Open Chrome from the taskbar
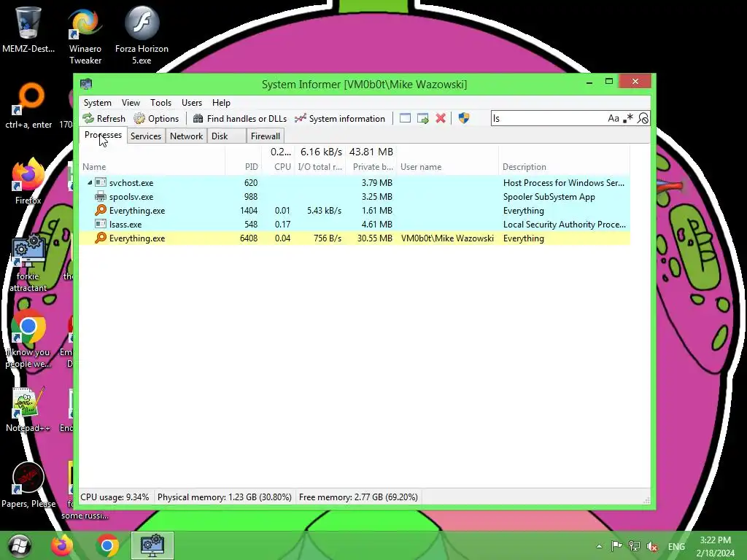This screenshot has height=560, width=747. click(x=107, y=545)
